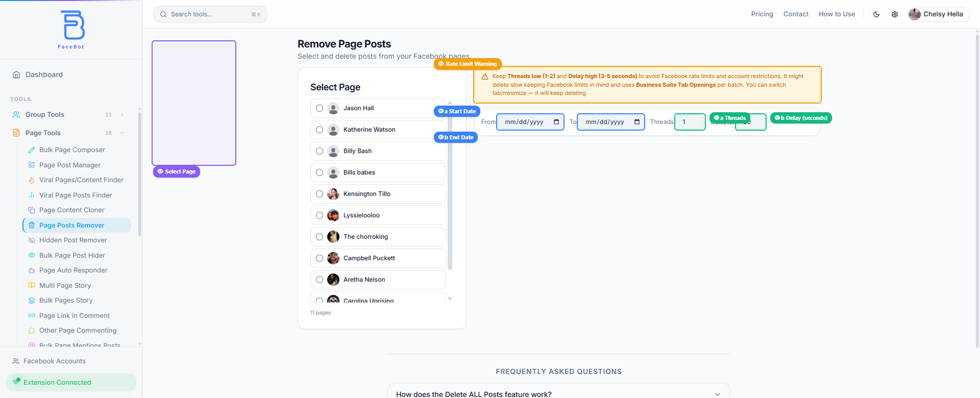Click Page Link in Comment link icon
The image size is (980, 398).
coord(32,316)
